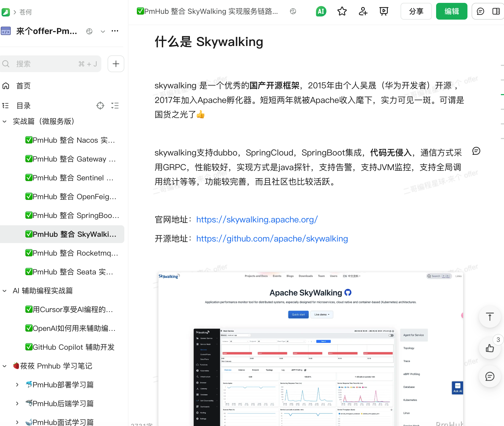This screenshot has height=426, width=504.
Task: Click the thumbs-up like button
Action: [x=490, y=348]
